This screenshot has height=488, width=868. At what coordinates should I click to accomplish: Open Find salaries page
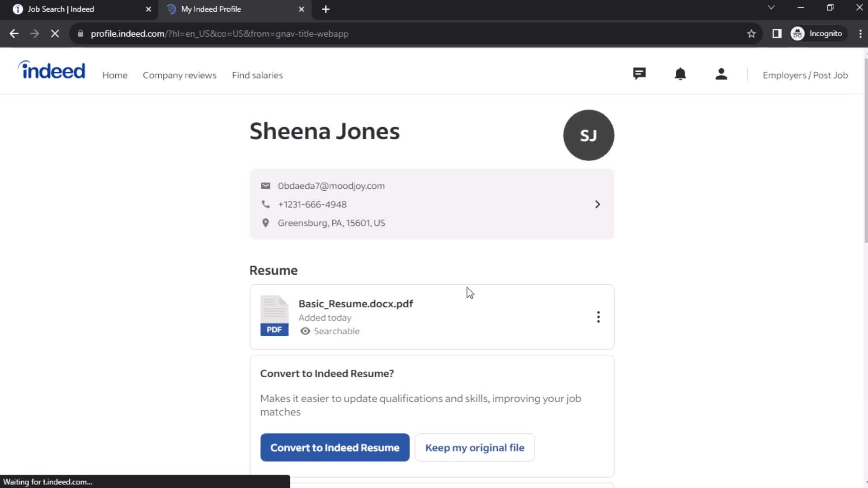257,75
